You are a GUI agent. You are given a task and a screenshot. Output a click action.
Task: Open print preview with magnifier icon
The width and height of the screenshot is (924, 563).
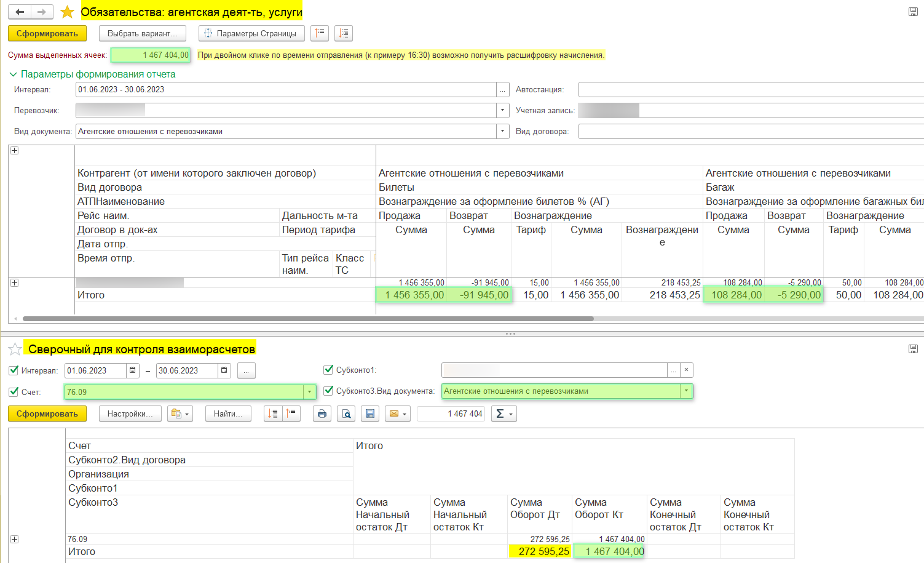tap(346, 414)
